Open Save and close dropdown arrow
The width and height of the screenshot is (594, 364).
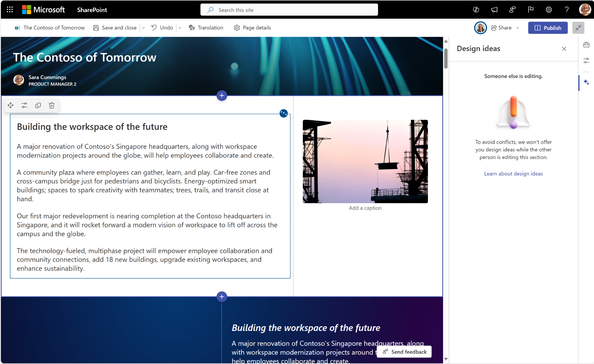[x=144, y=27]
